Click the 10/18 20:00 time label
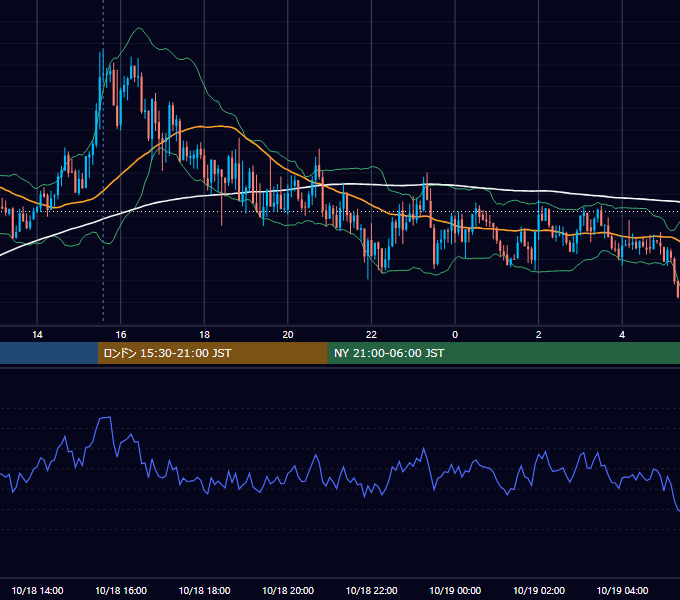This screenshot has width=680, height=600. click(288, 590)
